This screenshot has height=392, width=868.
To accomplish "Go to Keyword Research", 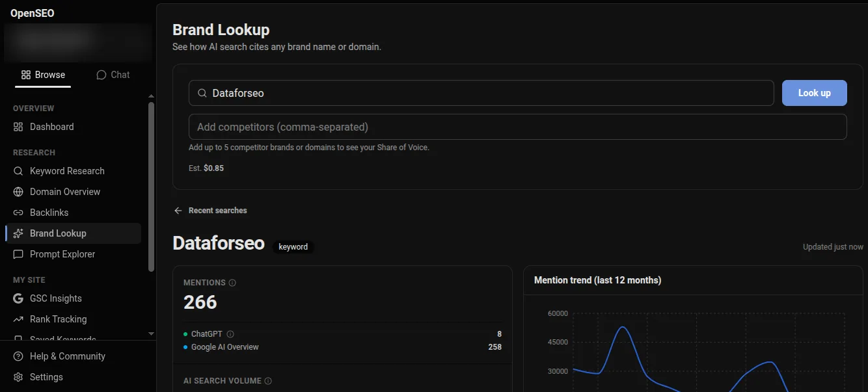I will (x=73, y=171).
